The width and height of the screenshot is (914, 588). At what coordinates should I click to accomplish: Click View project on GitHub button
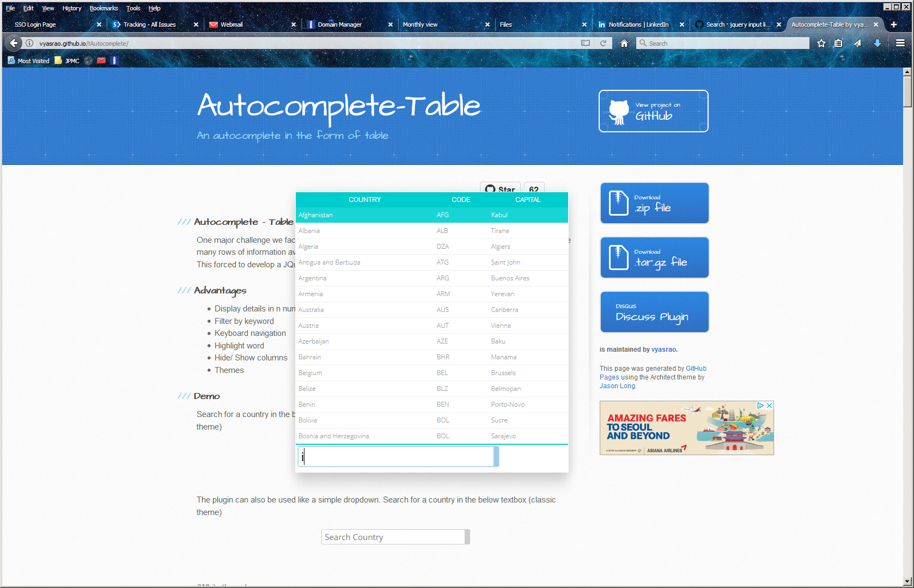pos(653,111)
